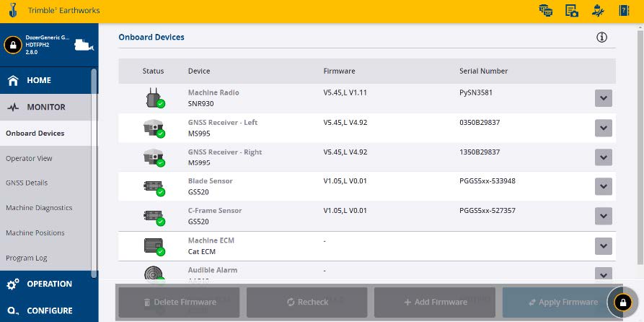Click serial number PySN3581

pos(475,92)
